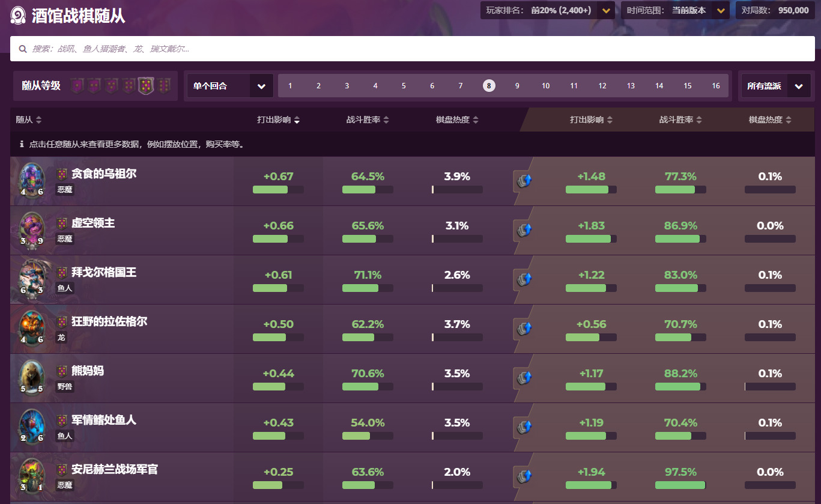Select the tier 3 minion level shield

click(111, 86)
